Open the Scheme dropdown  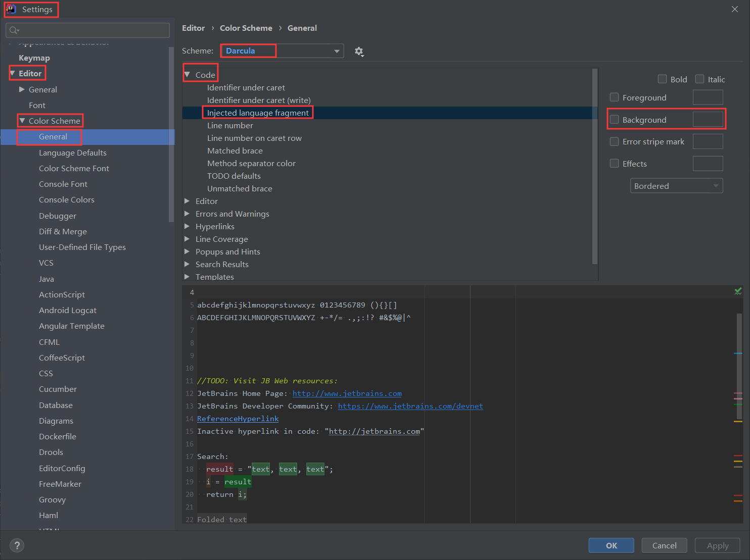[x=336, y=50]
